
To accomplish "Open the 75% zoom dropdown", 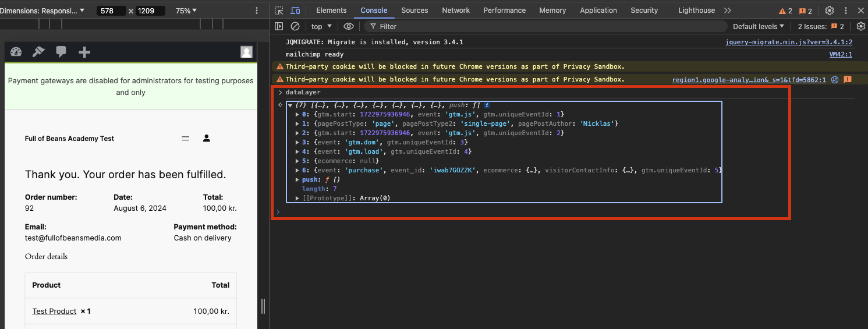I will point(186,10).
